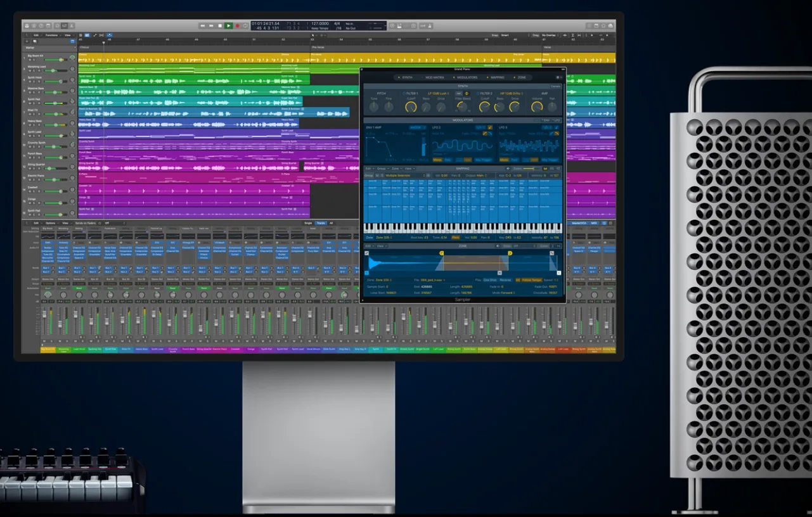Click the One Shot playback button
The image size is (812, 517).
point(490,280)
